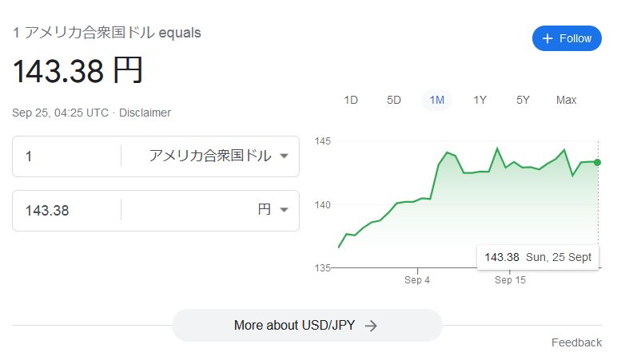Select the 1D chart range tab
The image size is (621, 364).
click(351, 100)
